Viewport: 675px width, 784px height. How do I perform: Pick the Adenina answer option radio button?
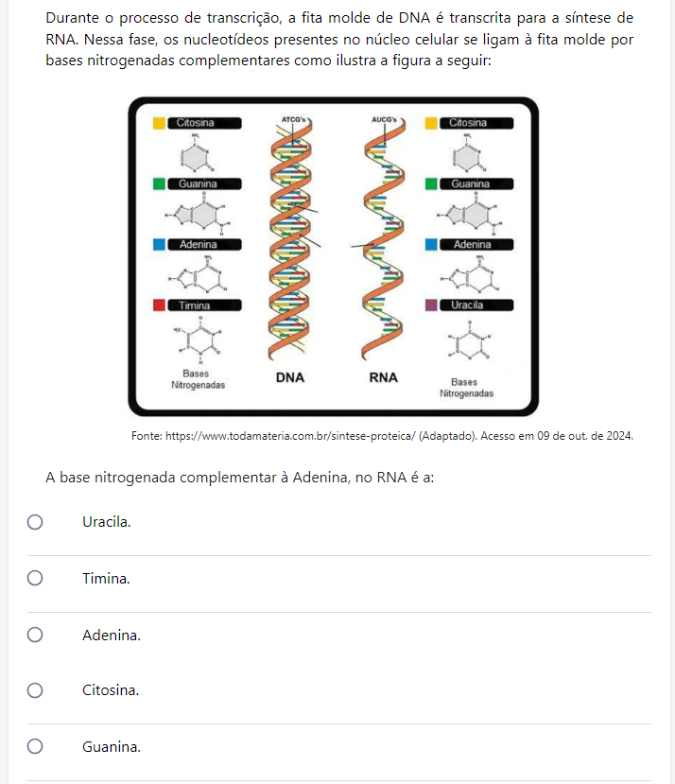tap(35, 635)
